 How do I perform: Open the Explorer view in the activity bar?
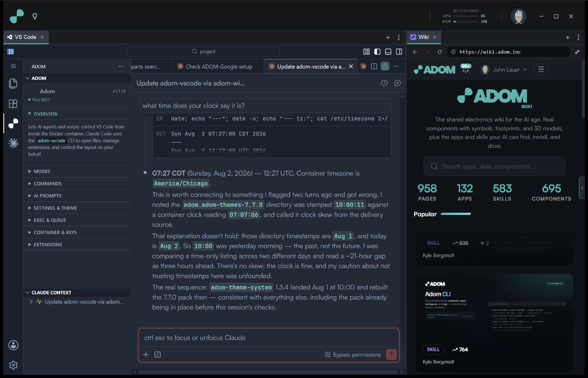pos(13,83)
